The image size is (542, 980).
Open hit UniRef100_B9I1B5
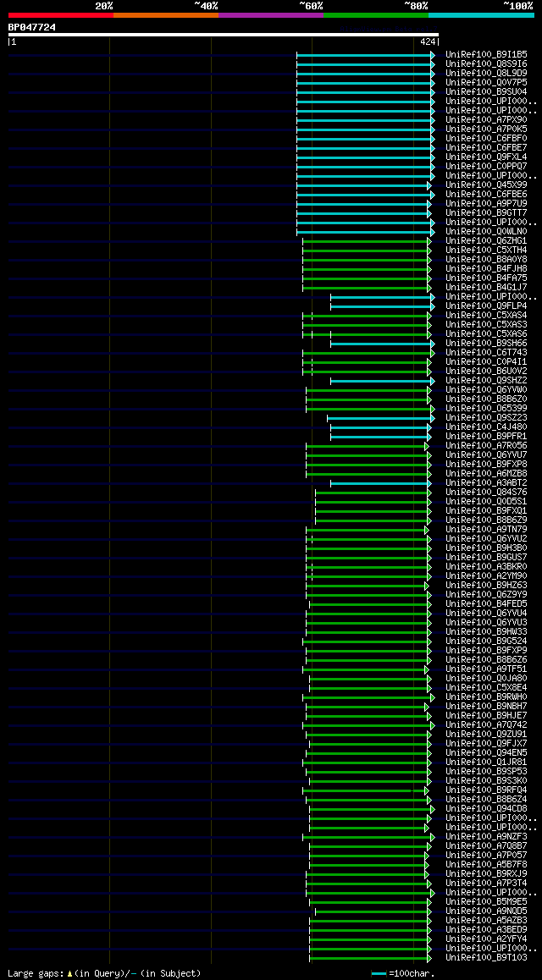click(486, 54)
